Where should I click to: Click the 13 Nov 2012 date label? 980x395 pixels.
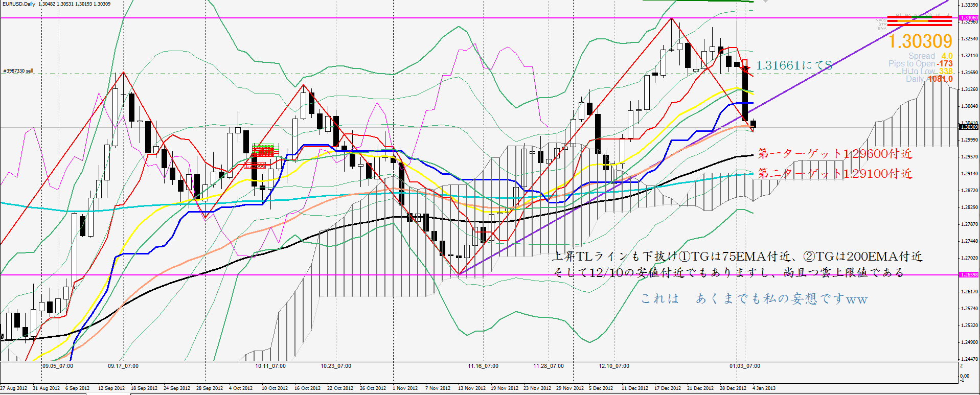(x=471, y=388)
